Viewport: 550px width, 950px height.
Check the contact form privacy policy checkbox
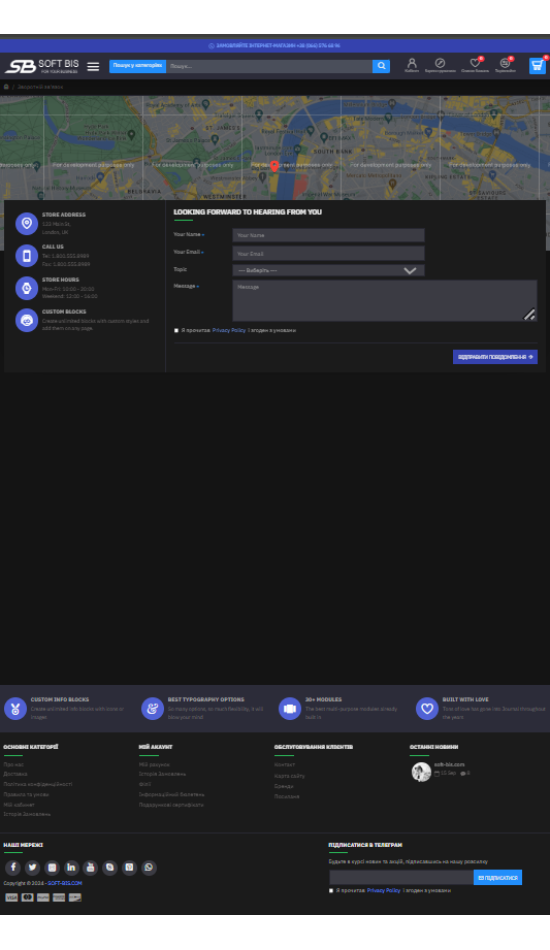[176, 330]
